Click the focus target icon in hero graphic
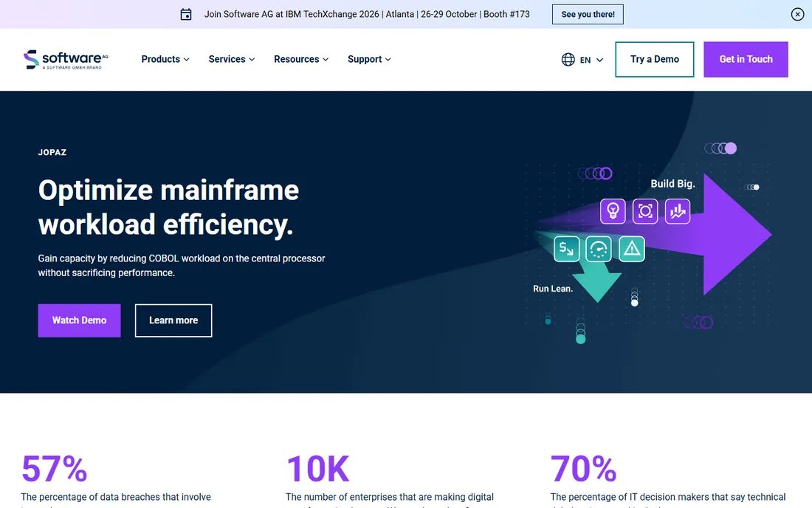The image size is (812, 508). [645, 211]
